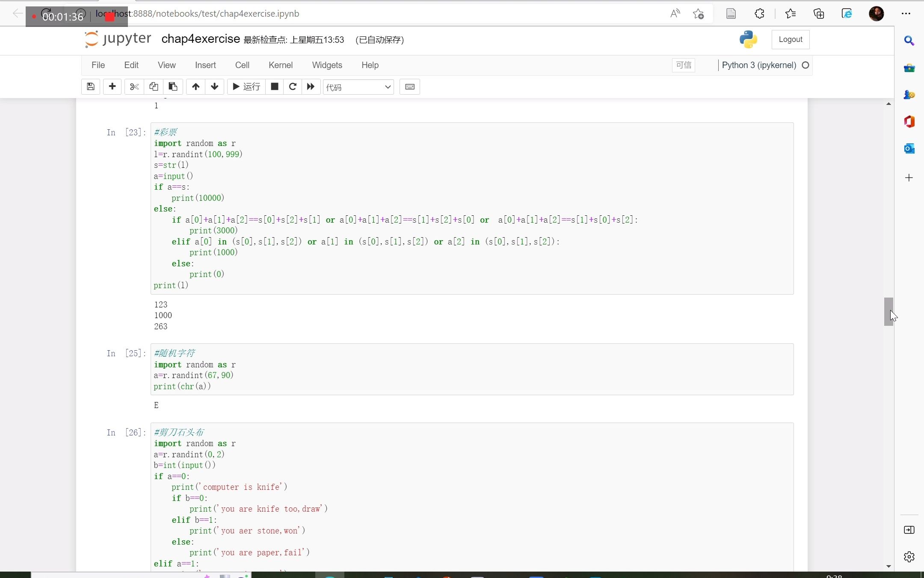Screen dimensions: 924x578
Task: Open the cell type dropdown showing 代码
Action: pyautogui.click(x=358, y=87)
